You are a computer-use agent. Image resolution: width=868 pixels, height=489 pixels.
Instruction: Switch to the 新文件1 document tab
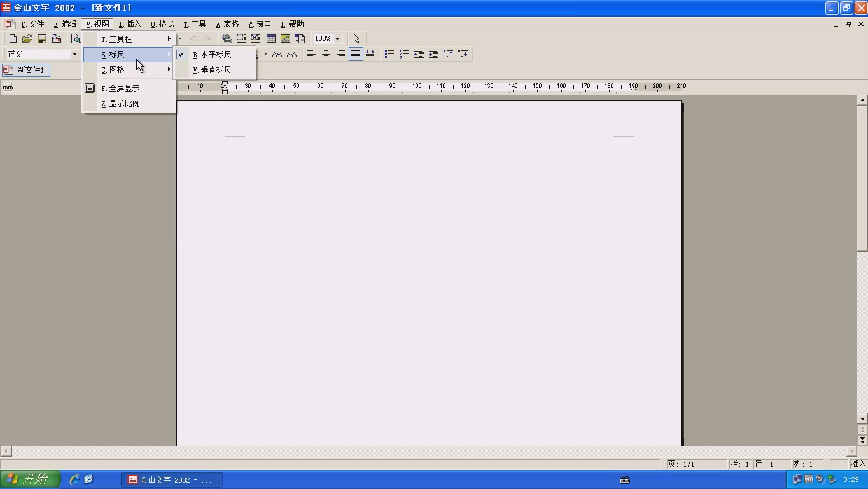click(x=25, y=70)
